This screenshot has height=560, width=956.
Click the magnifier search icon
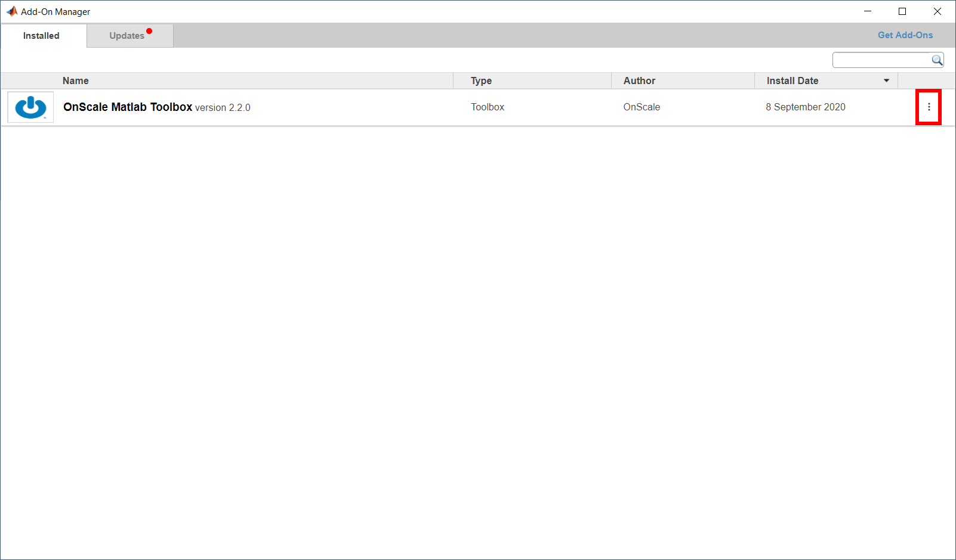(x=937, y=60)
